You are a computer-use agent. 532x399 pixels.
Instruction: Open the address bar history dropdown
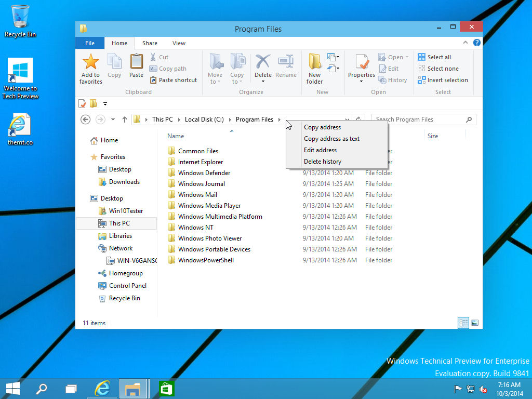click(x=347, y=119)
